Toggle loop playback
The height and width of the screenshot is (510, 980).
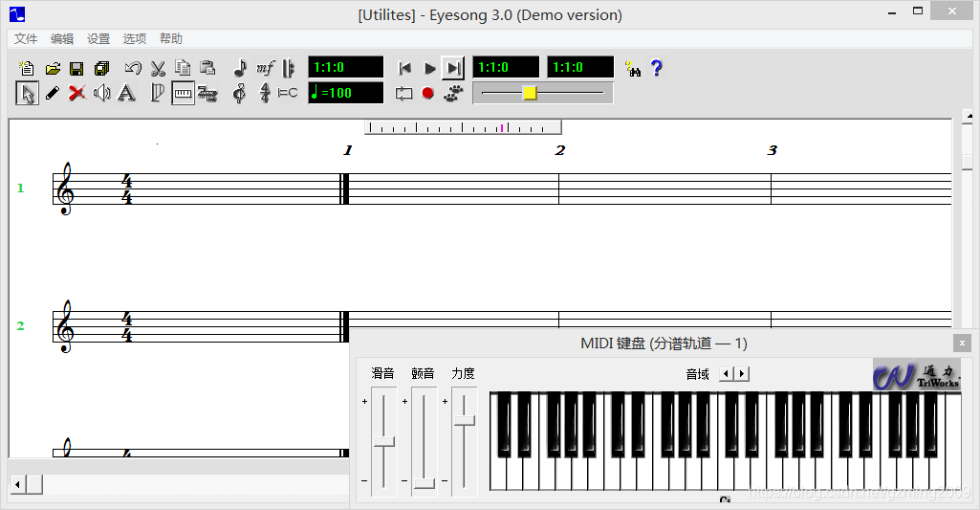[x=404, y=93]
